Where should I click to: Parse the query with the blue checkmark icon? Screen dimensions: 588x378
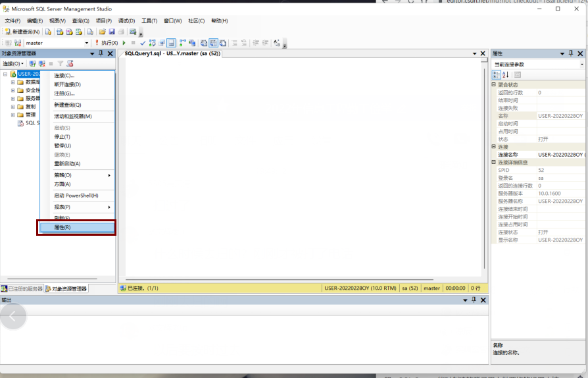point(143,43)
